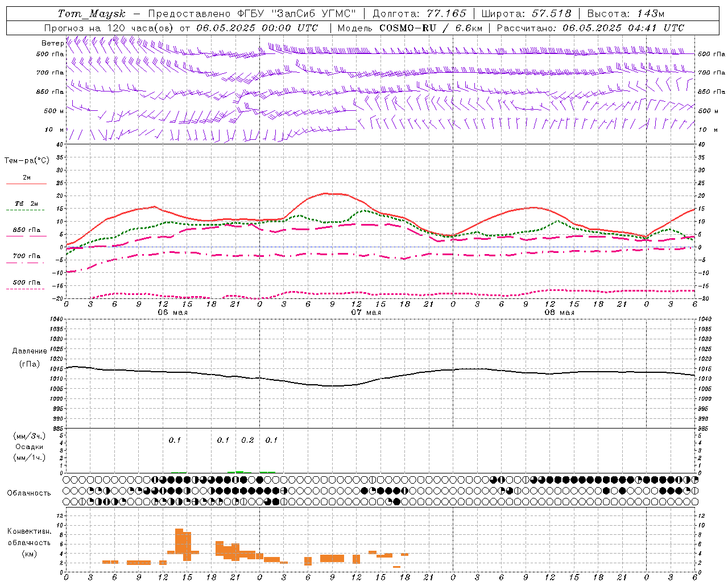Select the 08 мая date label
728x582 pixels.
[559, 313]
